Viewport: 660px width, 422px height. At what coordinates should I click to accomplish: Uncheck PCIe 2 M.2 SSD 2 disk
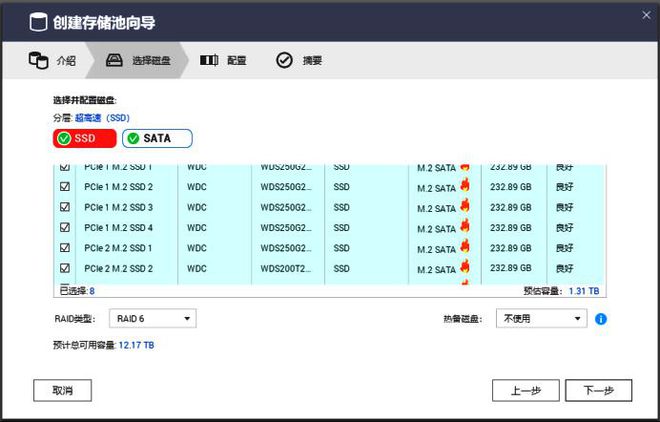(x=65, y=268)
